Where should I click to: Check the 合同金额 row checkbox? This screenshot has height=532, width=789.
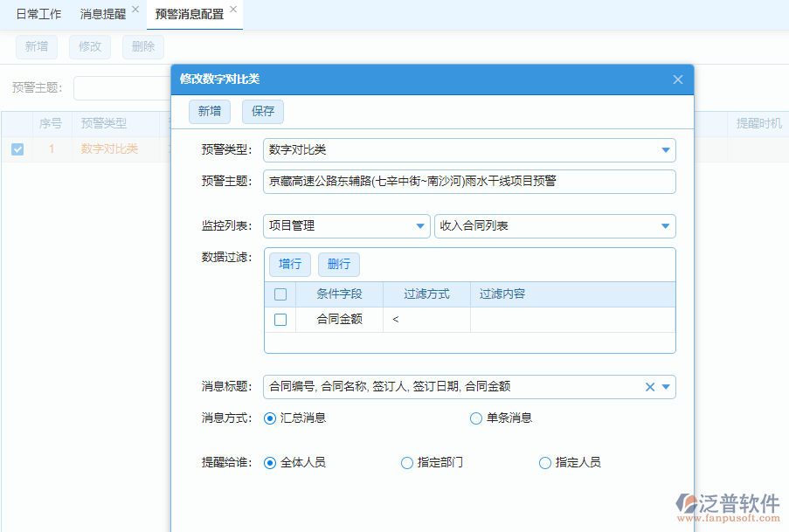coord(281,320)
